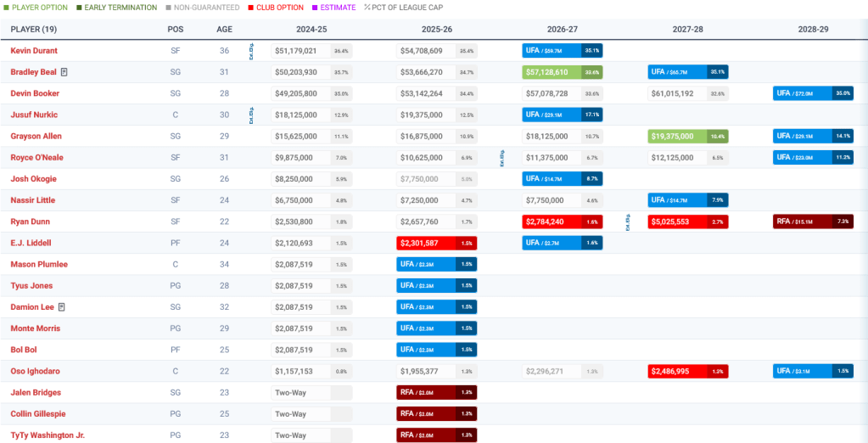Click Ryan Dunn's extension-eligible marker

click(x=628, y=222)
